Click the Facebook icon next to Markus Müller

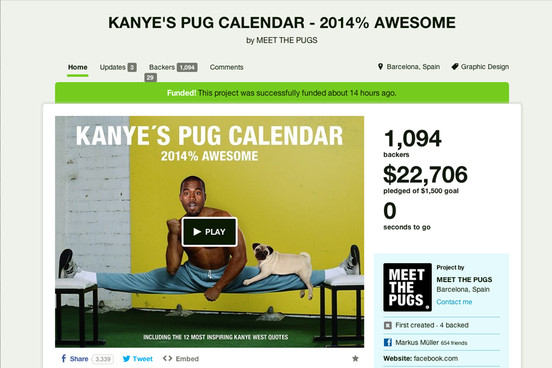(388, 342)
